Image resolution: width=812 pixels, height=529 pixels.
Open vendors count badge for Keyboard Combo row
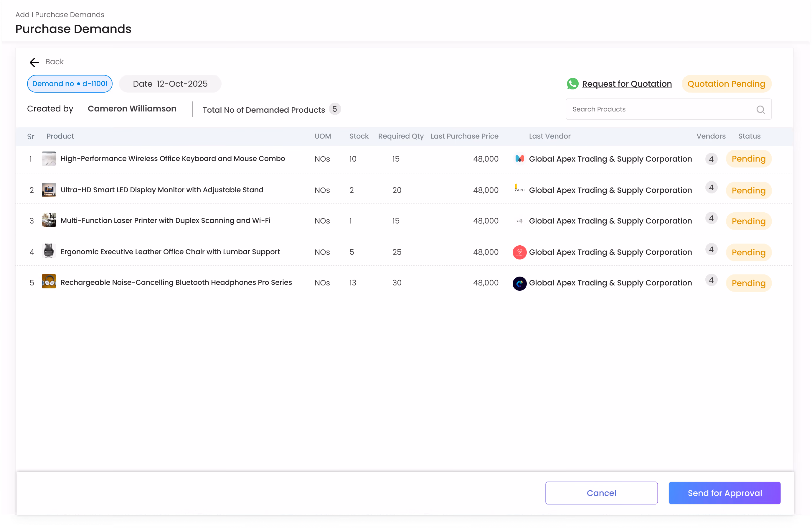coord(711,159)
